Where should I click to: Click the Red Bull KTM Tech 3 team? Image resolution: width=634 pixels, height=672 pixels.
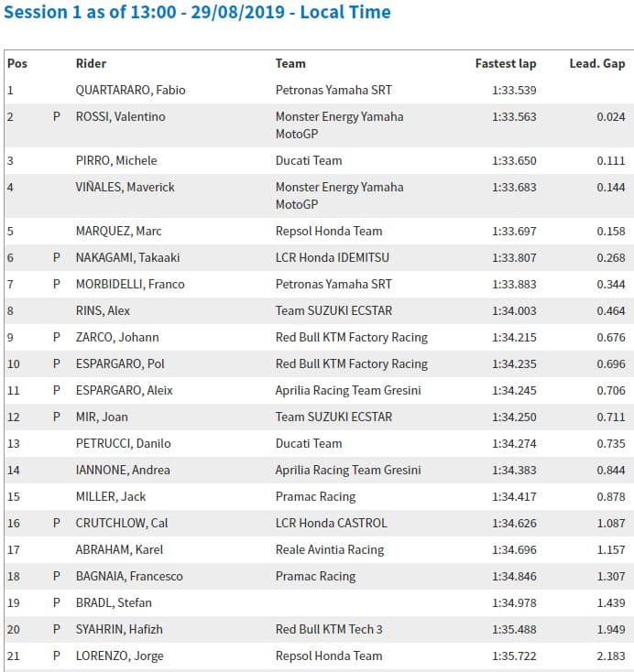click(328, 629)
